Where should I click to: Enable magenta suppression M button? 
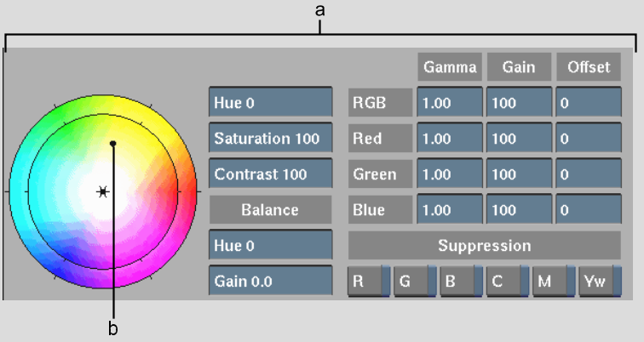[x=552, y=281]
